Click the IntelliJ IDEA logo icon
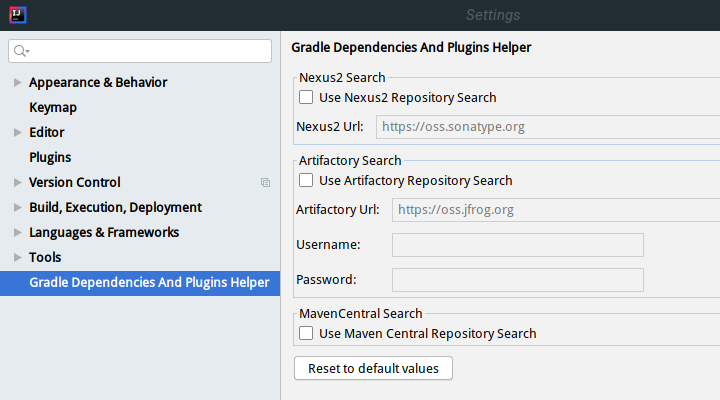This screenshot has width=720, height=400. (17, 15)
